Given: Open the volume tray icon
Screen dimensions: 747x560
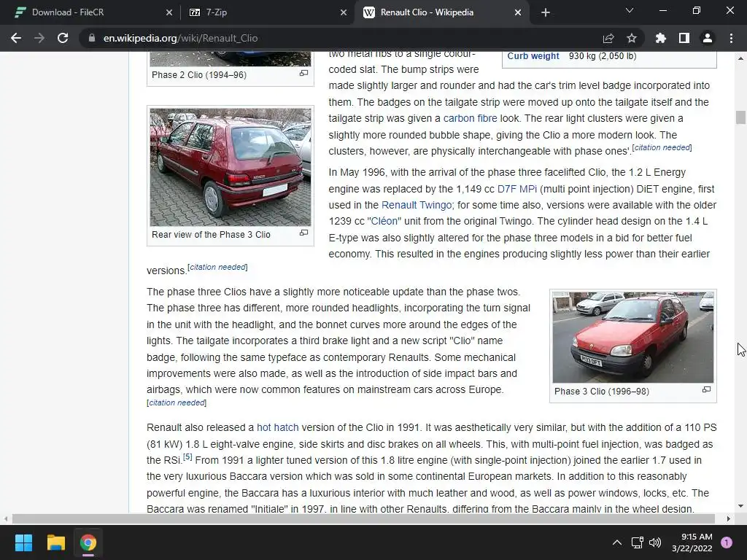Looking at the screenshot, I should (655, 542).
